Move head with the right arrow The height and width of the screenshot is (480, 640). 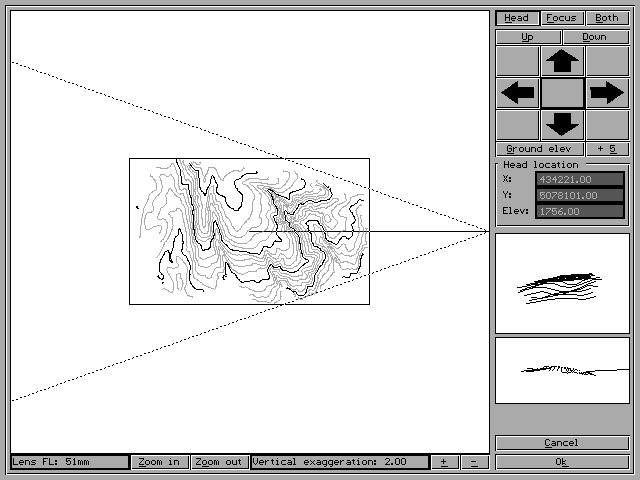tap(607, 93)
